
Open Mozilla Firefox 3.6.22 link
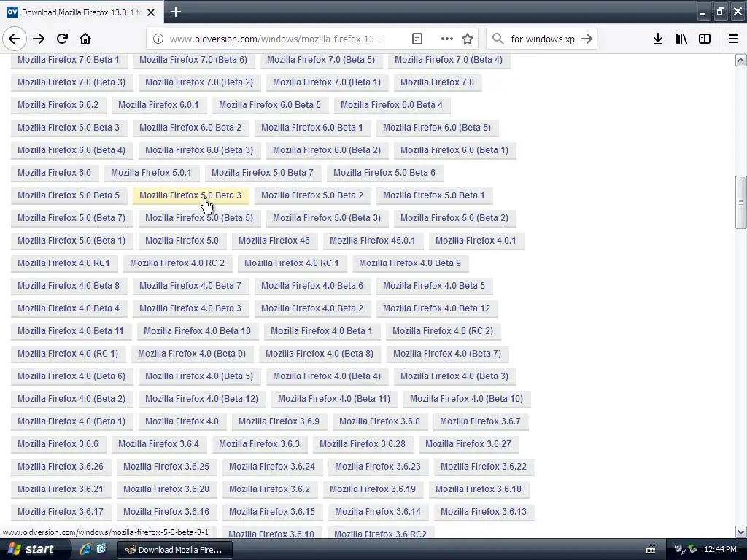[x=484, y=467]
